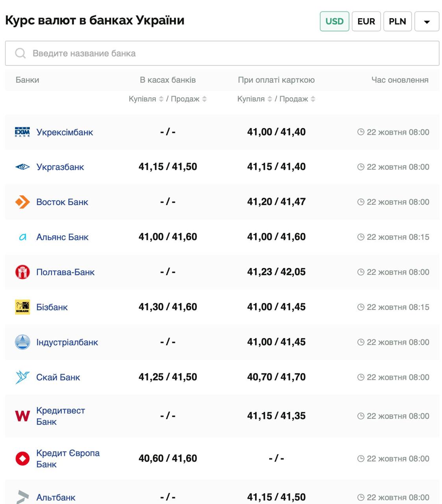Open the Альтбанк bank page

tap(55, 497)
